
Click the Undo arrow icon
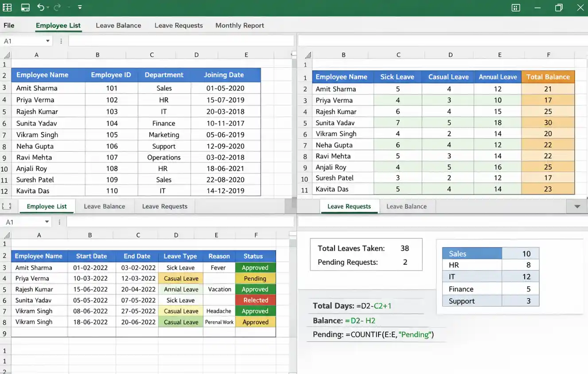[41, 7]
